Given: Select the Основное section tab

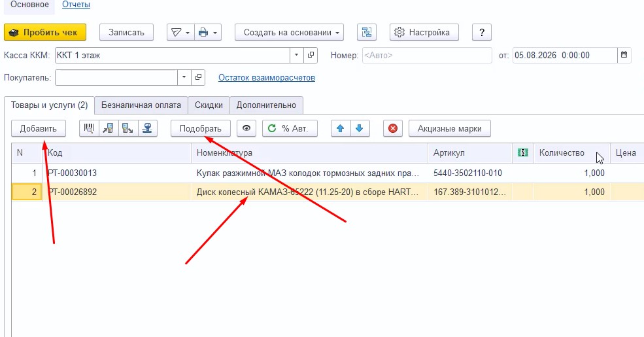Looking at the screenshot, I should (29, 5).
